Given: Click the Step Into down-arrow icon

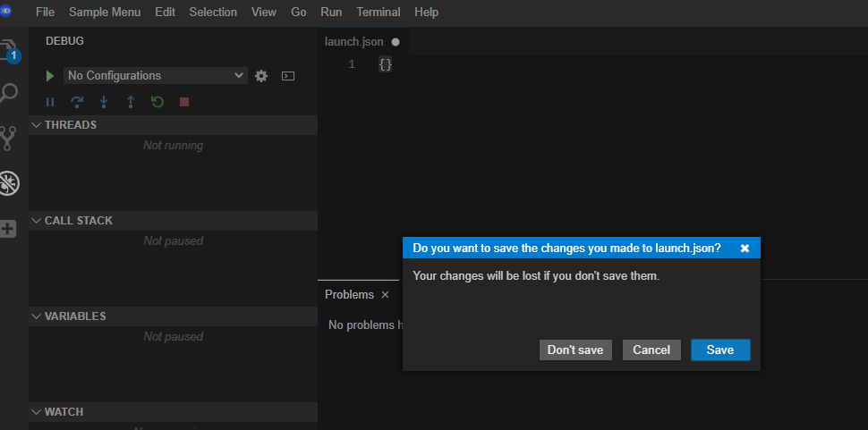Looking at the screenshot, I should coord(104,102).
